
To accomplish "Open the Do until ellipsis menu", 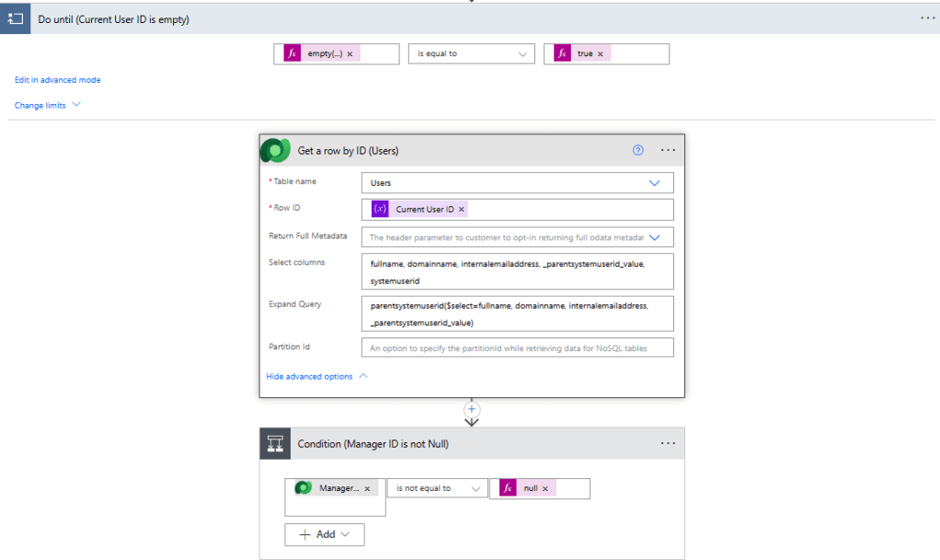I will pos(927,18).
